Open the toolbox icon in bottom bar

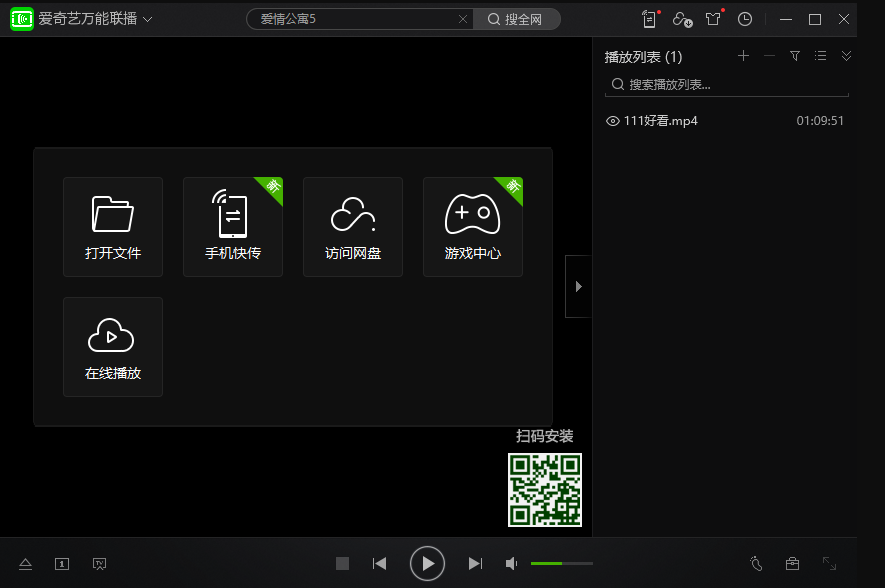pyautogui.click(x=792, y=564)
